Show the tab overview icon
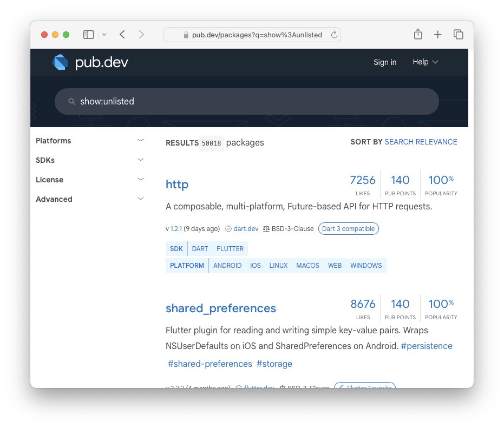The height and width of the screenshot is (428, 504). click(x=459, y=35)
